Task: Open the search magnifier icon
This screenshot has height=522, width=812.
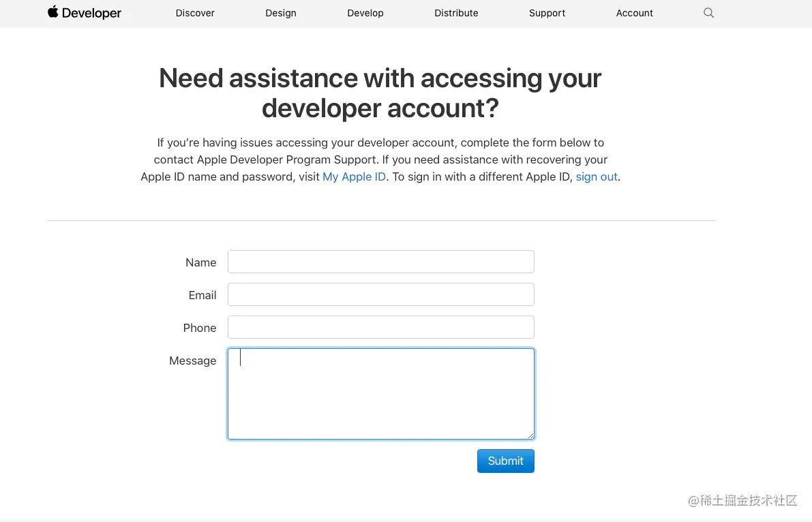Action: (708, 13)
